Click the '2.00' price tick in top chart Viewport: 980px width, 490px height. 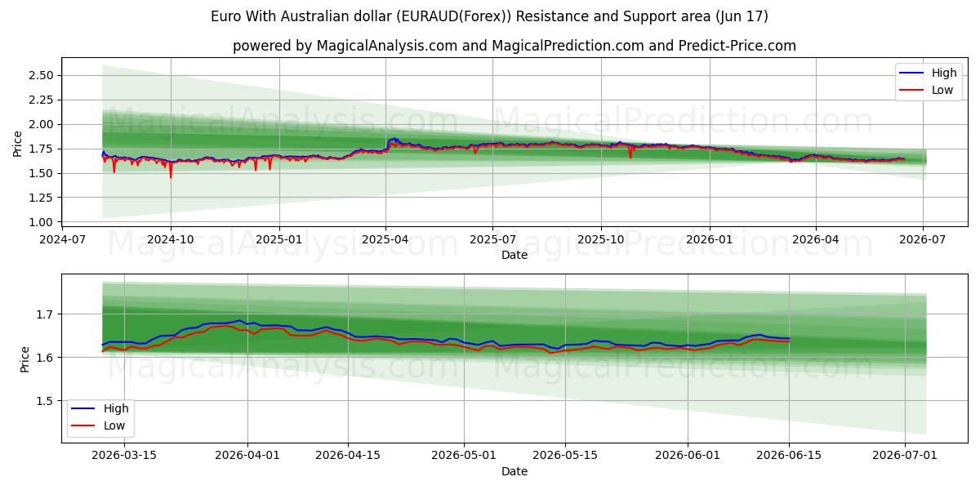pos(42,124)
